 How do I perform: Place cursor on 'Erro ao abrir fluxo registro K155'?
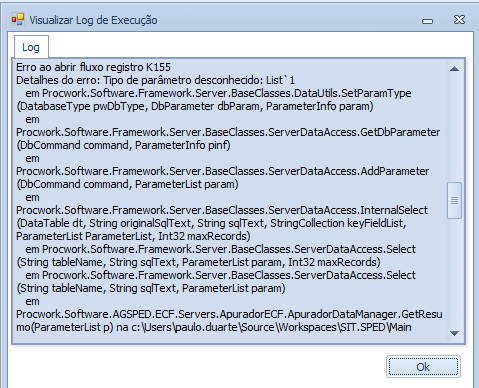93,67
